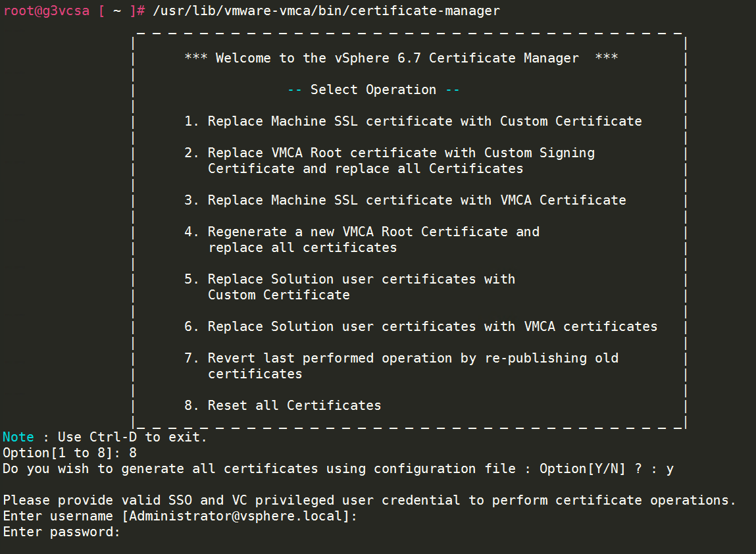The height and width of the screenshot is (554, 756).
Task: Click the certificate-manager command path
Action: tap(326, 11)
